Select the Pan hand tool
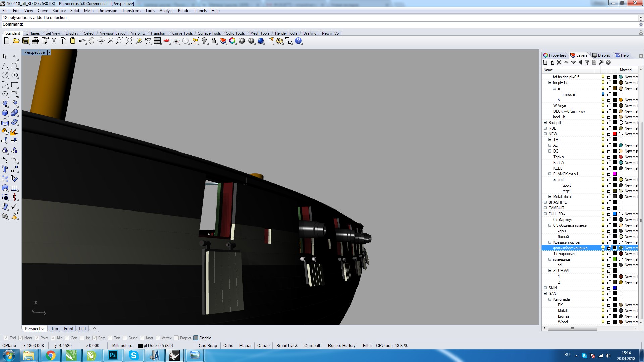Image resolution: width=644 pixels, height=362 pixels. coord(91,41)
